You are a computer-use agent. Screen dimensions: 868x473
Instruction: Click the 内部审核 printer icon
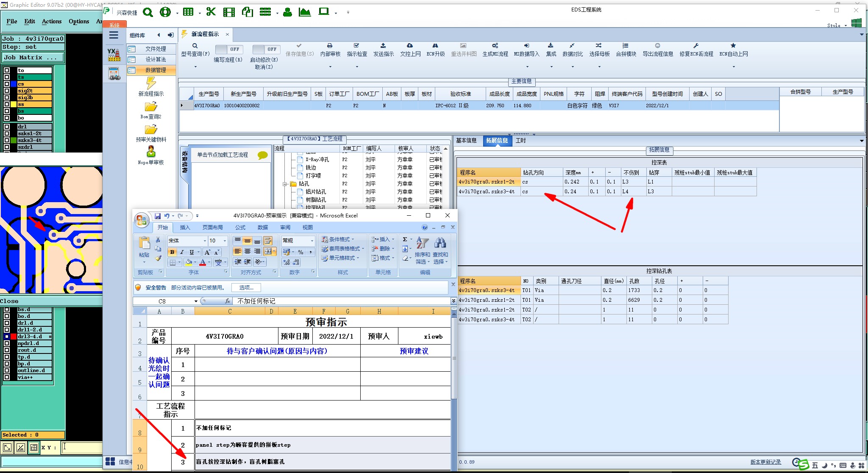[330, 46]
